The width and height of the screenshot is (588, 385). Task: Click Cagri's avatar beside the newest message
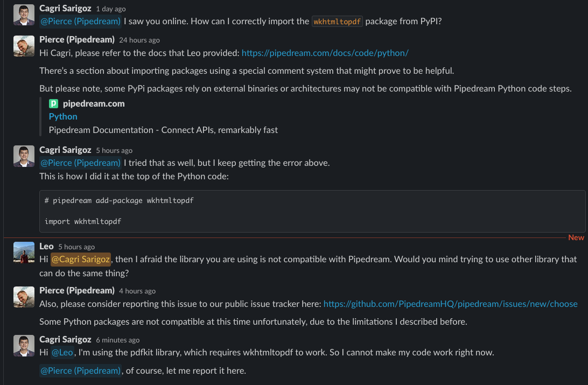click(x=24, y=344)
